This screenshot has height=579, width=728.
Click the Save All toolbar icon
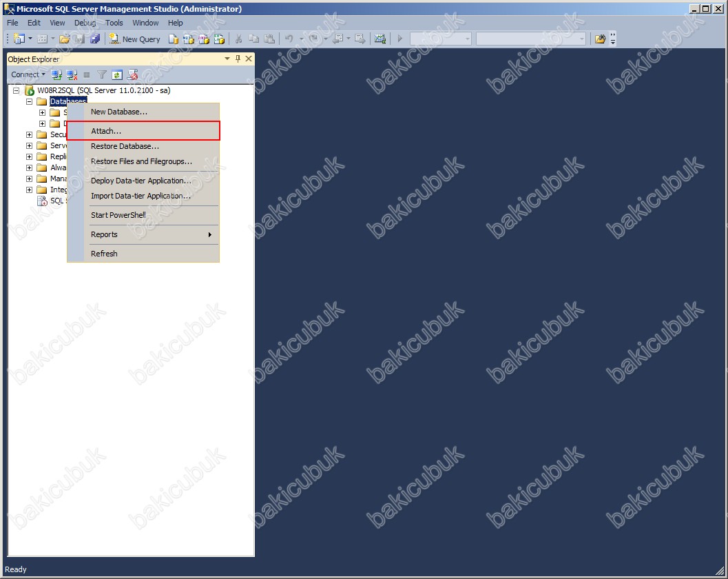(95, 39)
